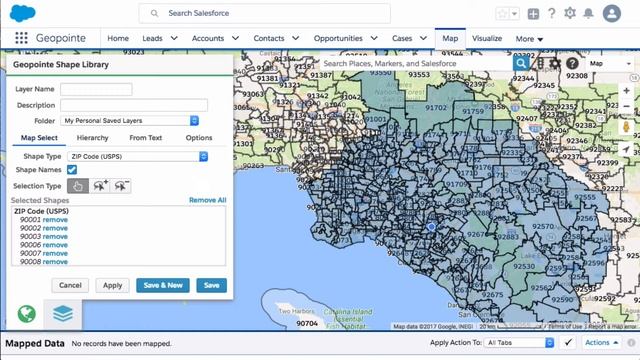
Task: Expand the Accounts tab chevron
Action: click(236, 38)
